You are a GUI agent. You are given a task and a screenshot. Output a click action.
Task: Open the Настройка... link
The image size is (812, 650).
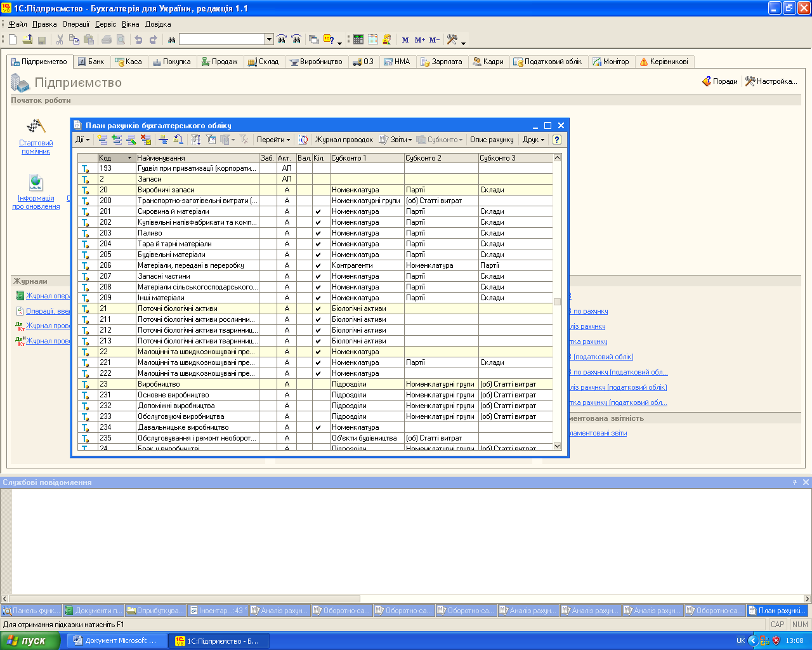771,81
